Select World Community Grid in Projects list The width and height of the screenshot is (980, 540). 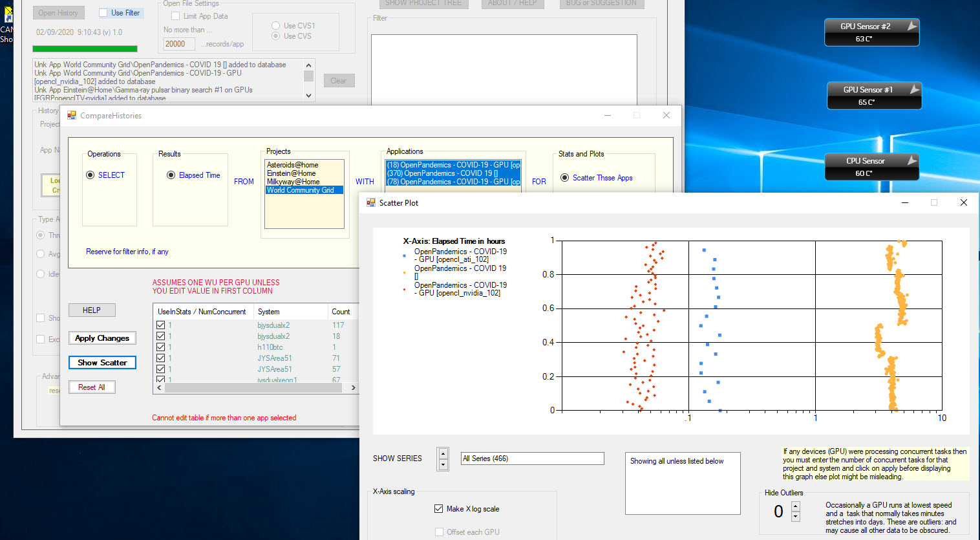301,190
